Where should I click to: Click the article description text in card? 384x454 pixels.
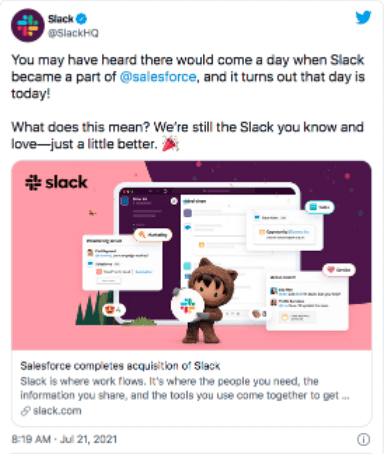pos(185,388)
